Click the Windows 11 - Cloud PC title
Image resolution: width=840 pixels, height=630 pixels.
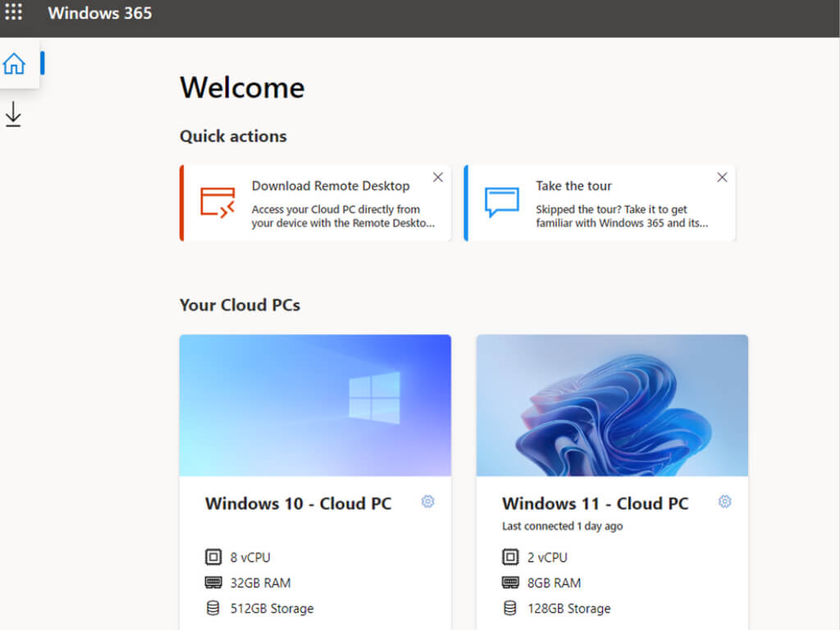click(596, 504)
